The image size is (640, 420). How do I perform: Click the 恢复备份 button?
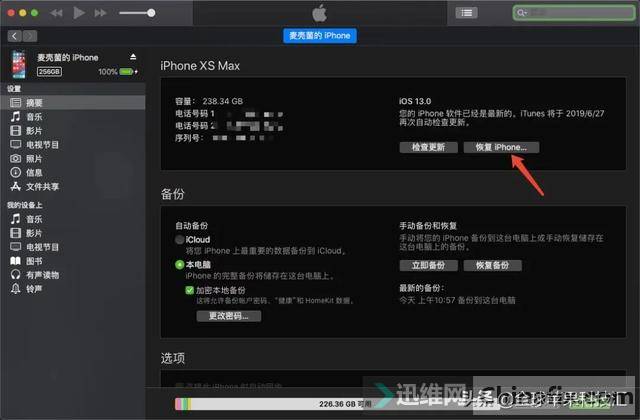tap(492, 265)
